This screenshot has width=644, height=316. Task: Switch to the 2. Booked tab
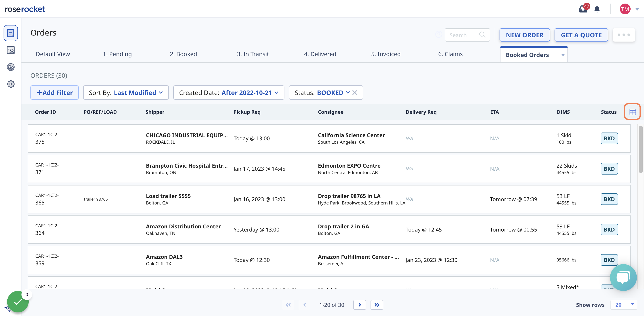click(x=183, y=54)
